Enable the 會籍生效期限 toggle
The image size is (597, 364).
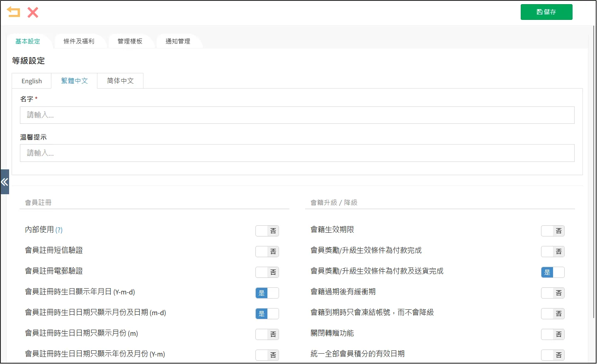[x=553, y=231]
